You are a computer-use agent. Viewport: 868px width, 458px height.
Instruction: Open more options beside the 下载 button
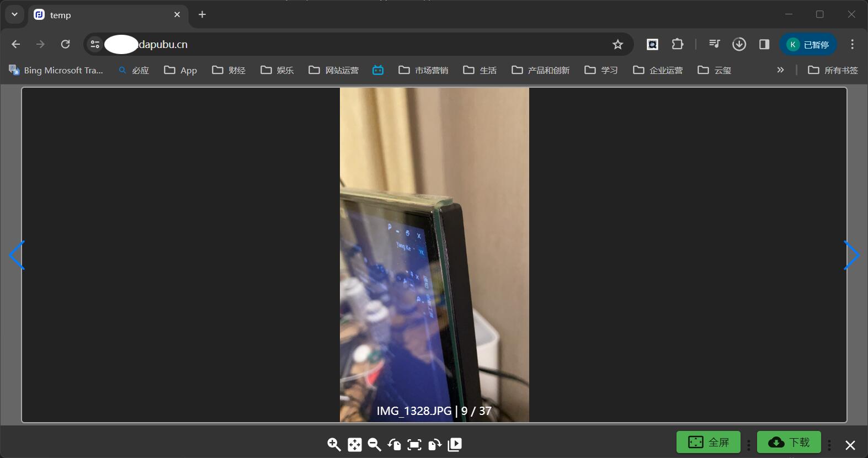[829, 445]
